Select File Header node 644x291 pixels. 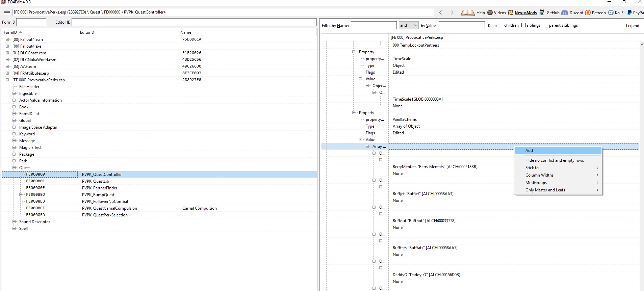pyautogui.click(x=29, y=87)
